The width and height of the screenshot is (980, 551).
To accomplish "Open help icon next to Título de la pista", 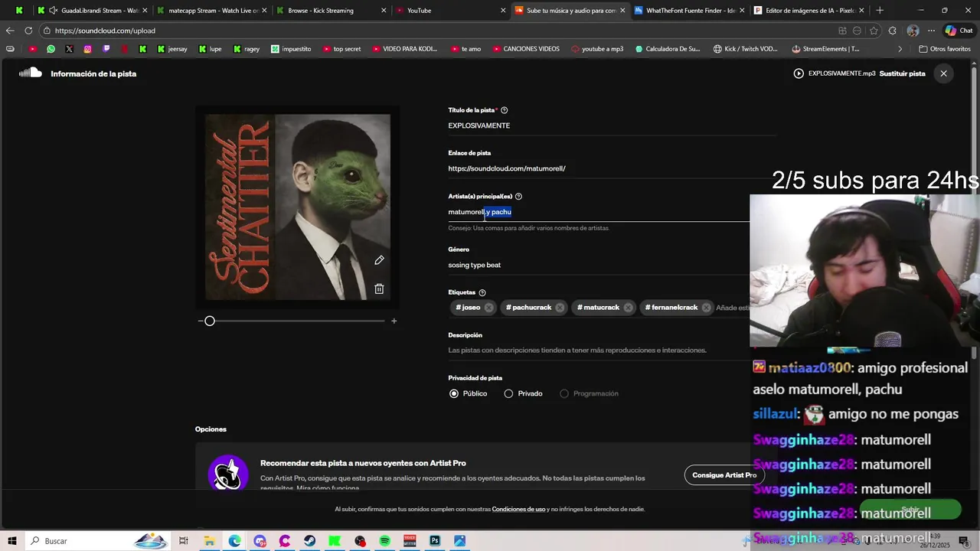I will click(504, 110).
